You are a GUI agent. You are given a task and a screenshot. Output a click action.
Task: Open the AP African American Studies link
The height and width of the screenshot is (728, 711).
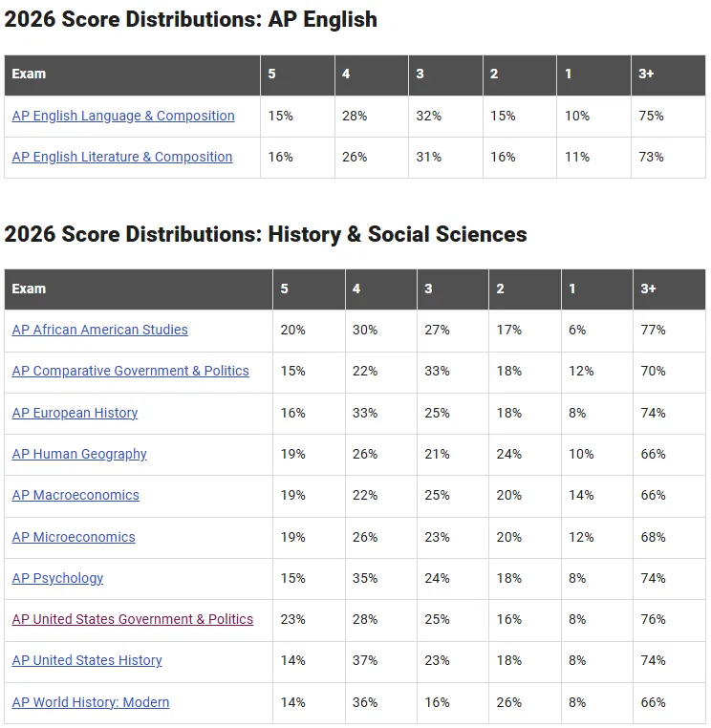[x=99, y=330]
